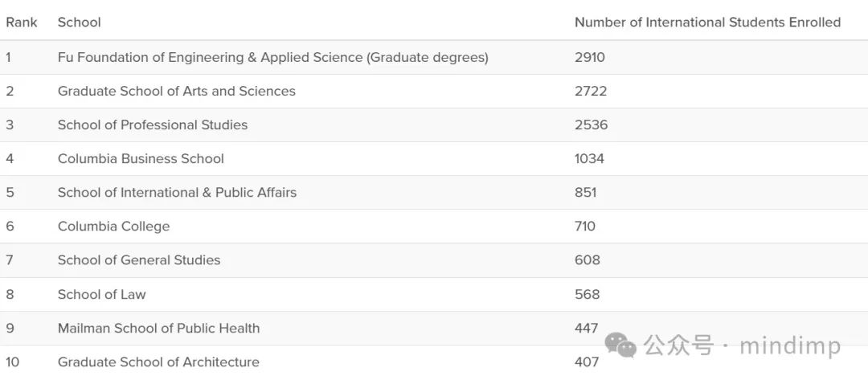Select the Columbia College row
Screen dimensions: 868x380
(434, 227)
